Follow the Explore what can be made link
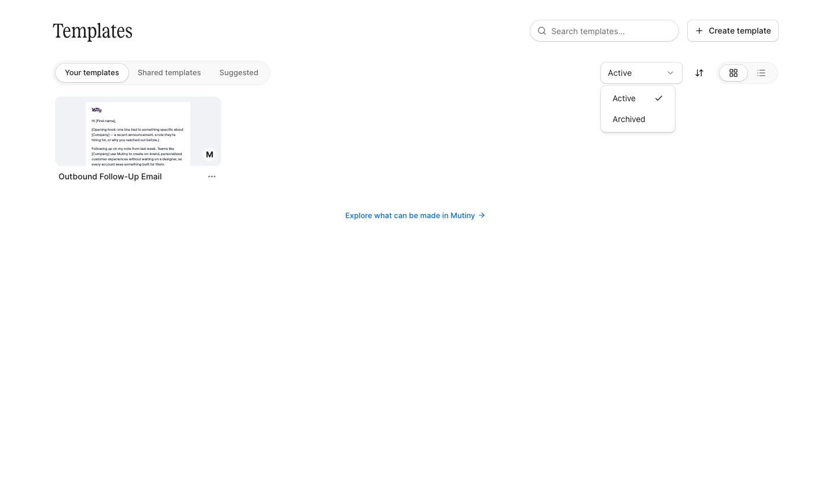The width and height of the screenshot is (829, 504). pos(415,215)
